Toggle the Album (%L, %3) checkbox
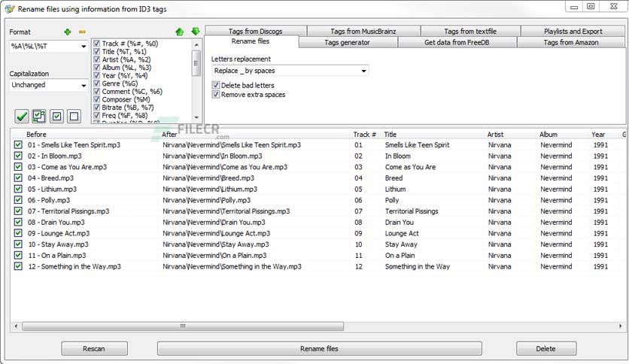 tap(96, 68)
